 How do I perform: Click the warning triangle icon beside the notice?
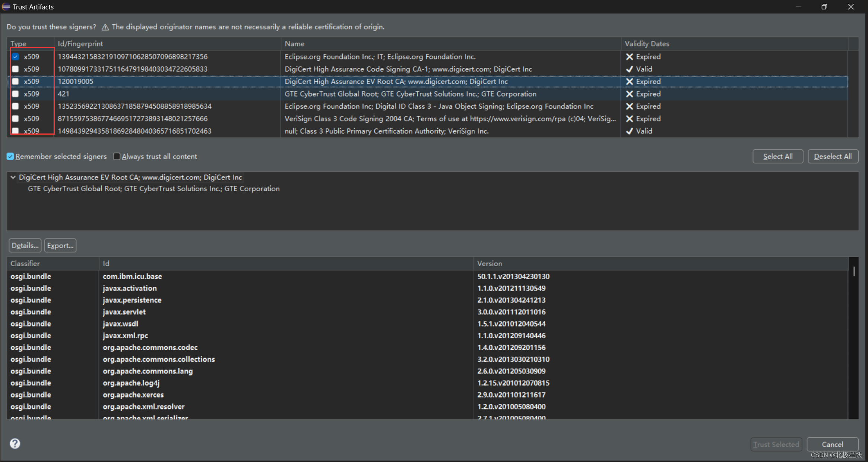click(105, 27)
